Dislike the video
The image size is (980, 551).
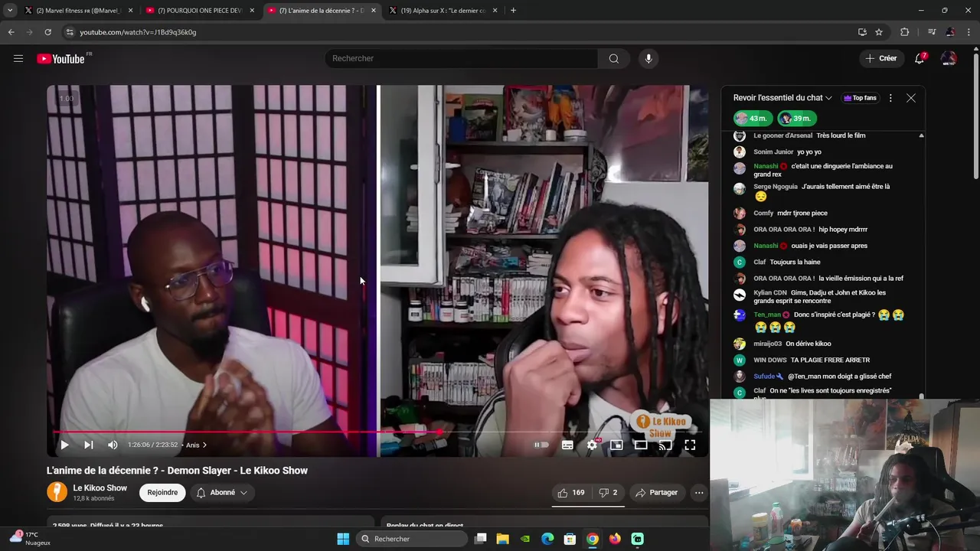[608, 493]
